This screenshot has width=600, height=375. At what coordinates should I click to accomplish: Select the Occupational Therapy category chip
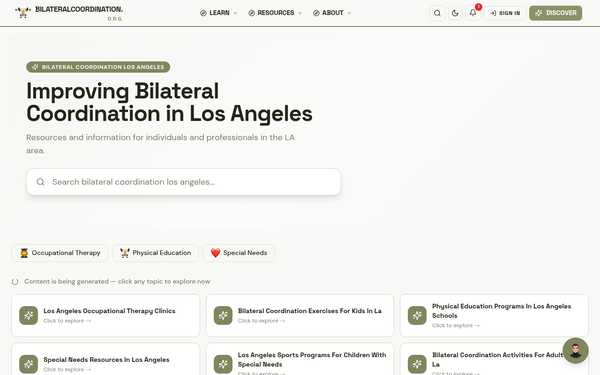[x=60, y=253]
